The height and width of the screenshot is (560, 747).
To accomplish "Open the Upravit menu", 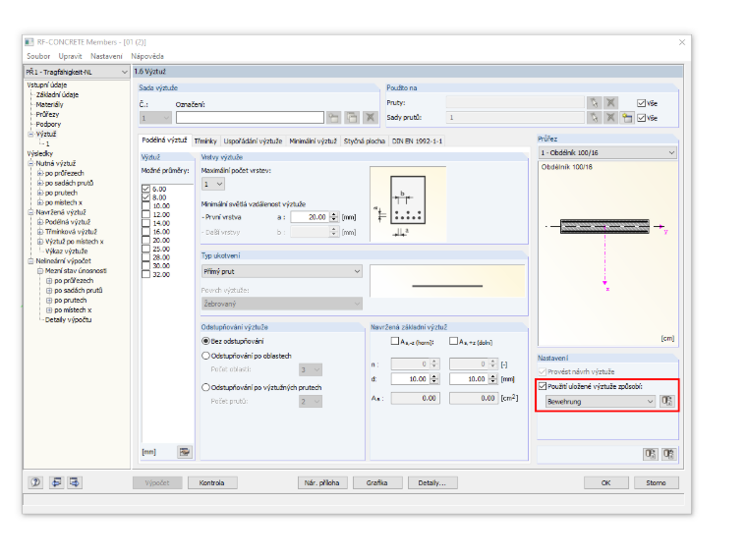I will 70,56.
